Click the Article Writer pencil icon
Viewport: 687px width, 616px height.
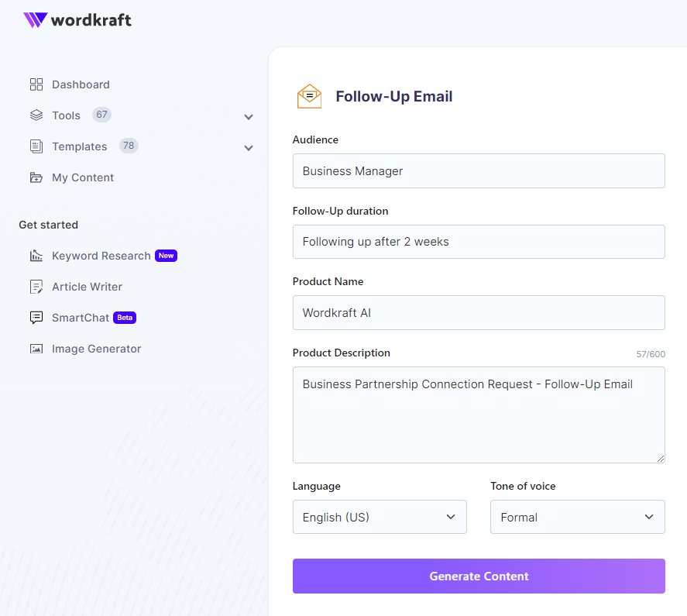[x=36, y=286]
